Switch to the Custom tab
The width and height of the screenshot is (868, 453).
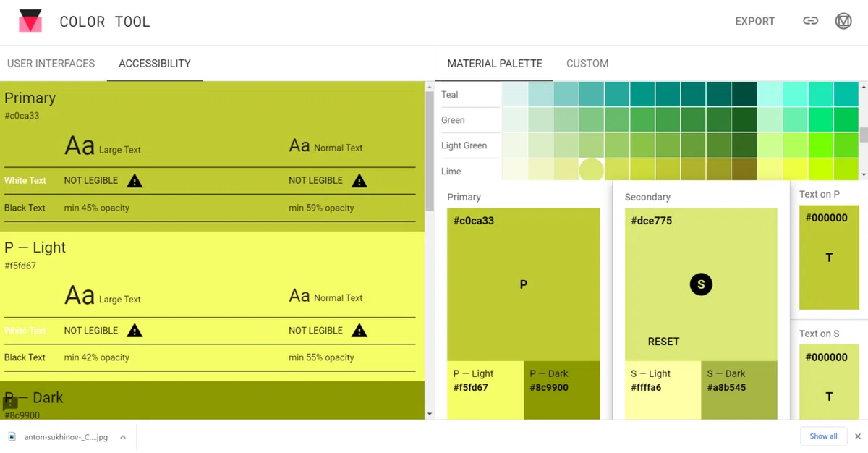pyautogui.click(x=587, y=63)
